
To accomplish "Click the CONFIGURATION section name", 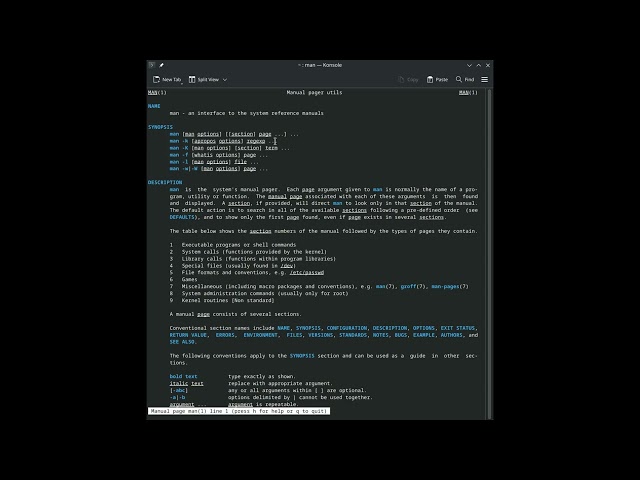I will click(347, 328).
